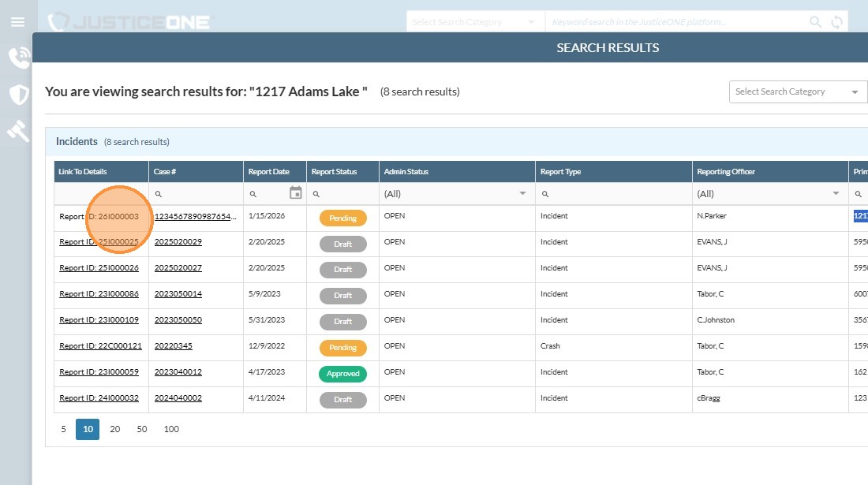Image resolution: width=868 pixels, height=485 pixels.
Task: Focus the keyword search input field
Action: [675, 22]
